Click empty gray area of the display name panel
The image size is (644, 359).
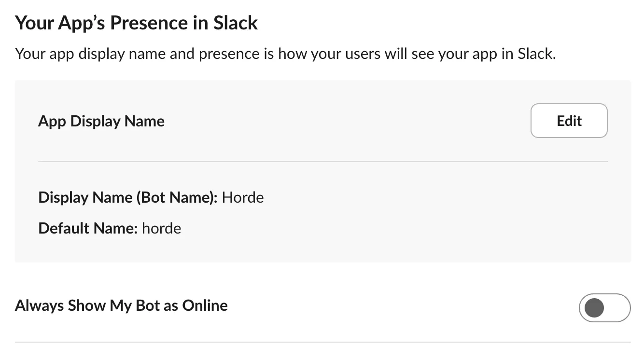(x=410, y=217)
